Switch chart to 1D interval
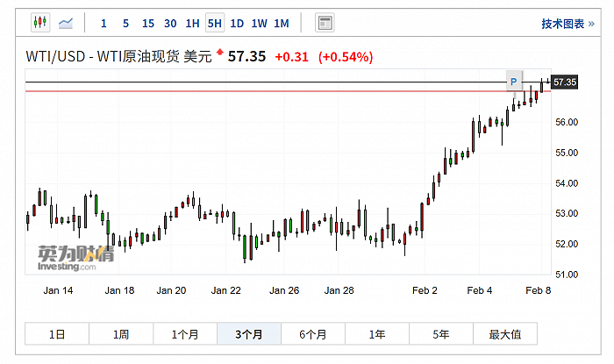Screen dimensions: 614x364 (237, 24)
